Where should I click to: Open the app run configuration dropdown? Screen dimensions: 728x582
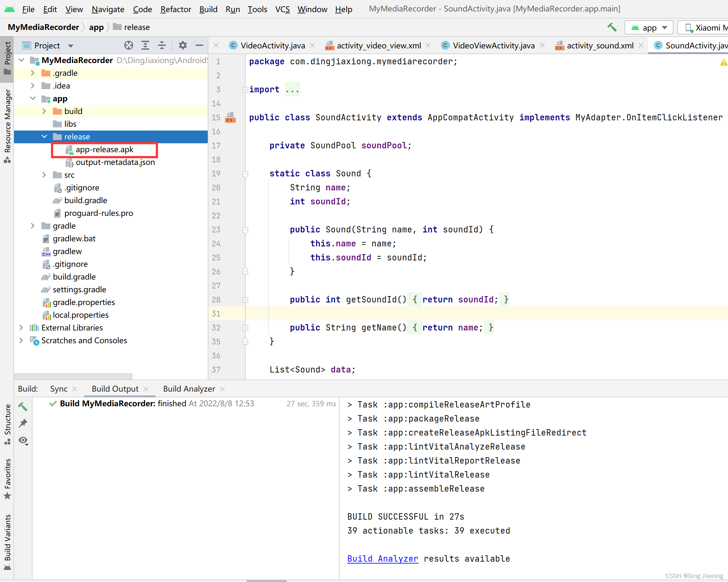click(x=649, y=28)
